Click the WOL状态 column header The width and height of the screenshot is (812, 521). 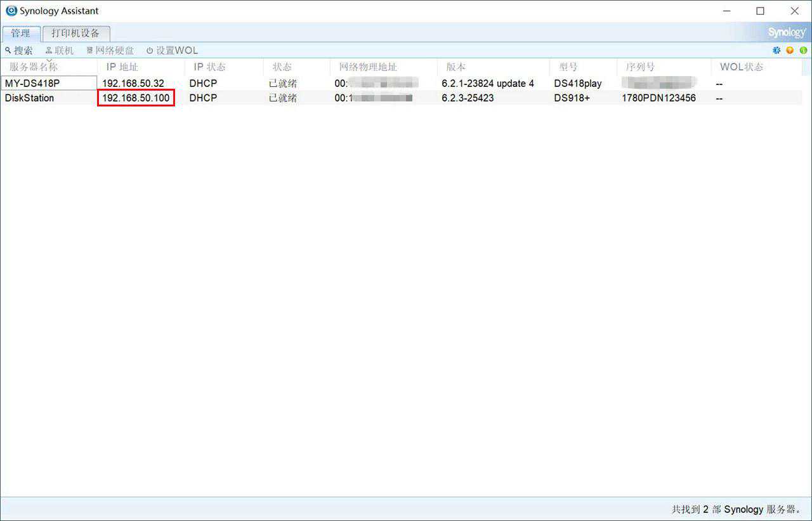pos(741,67)
